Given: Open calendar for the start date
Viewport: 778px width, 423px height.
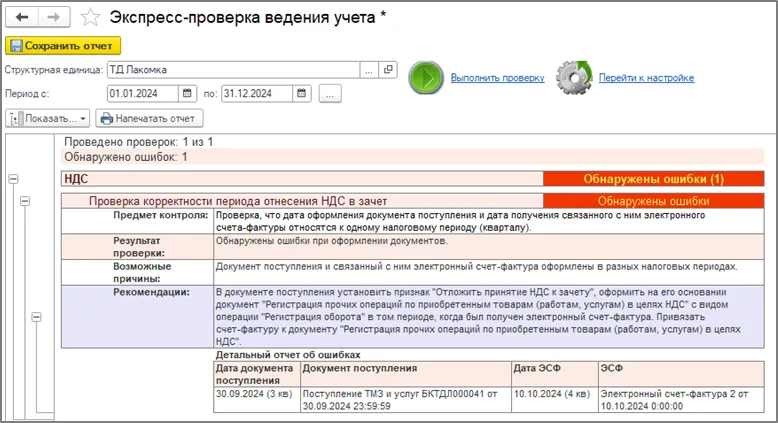Looking at the screenshot, I should (x=187, y=93).
